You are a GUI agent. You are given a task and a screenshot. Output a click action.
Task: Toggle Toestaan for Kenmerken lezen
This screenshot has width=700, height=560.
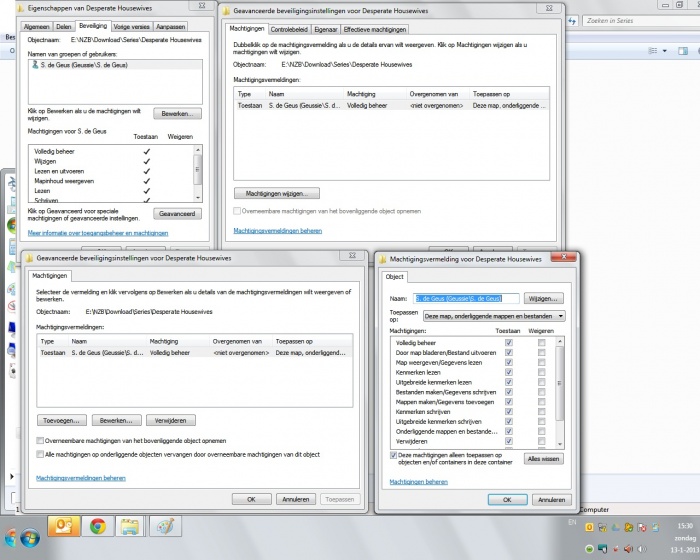pos(508,372)
